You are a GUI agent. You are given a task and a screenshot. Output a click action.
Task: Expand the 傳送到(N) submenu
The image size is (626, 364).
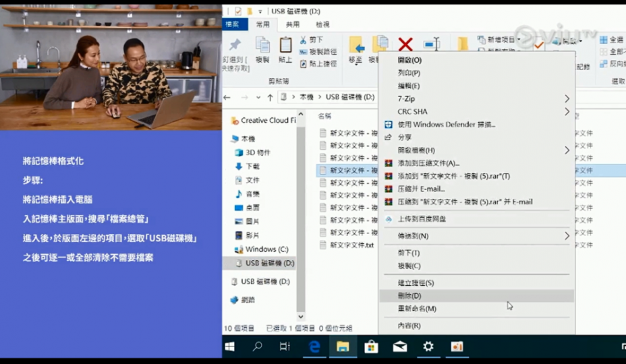coord(477,236)
